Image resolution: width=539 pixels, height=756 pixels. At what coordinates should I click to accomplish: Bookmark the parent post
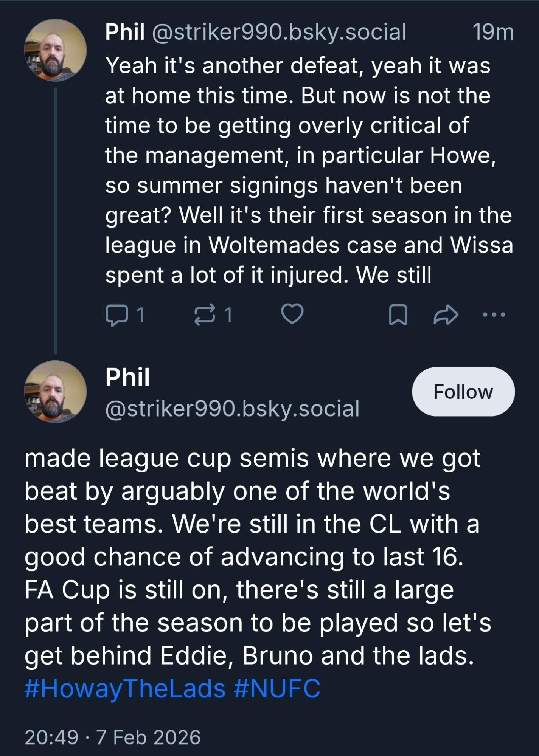point(398,314)
